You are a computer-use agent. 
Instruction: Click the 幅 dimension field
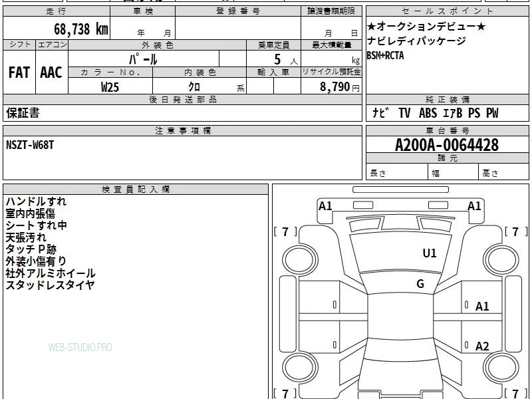tap(454, 172)
